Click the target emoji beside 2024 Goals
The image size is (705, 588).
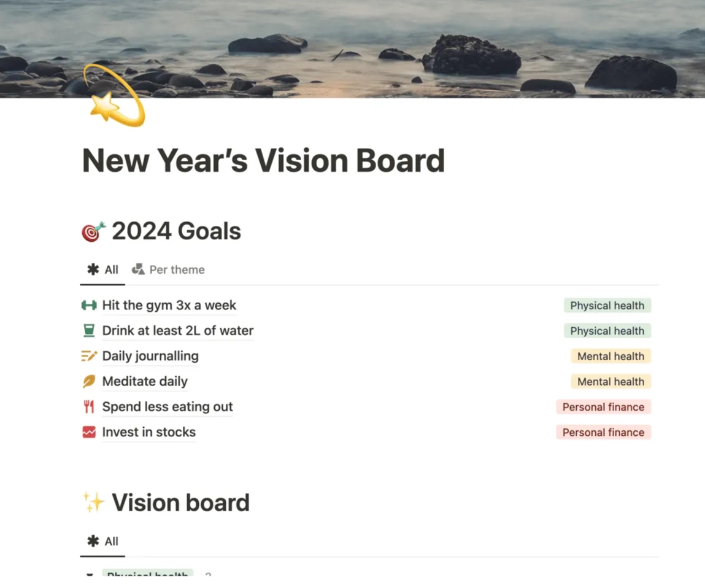point(93,231)
